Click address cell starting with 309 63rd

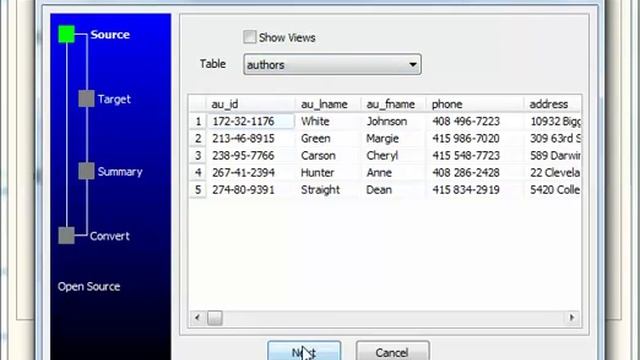click(553, 138)
